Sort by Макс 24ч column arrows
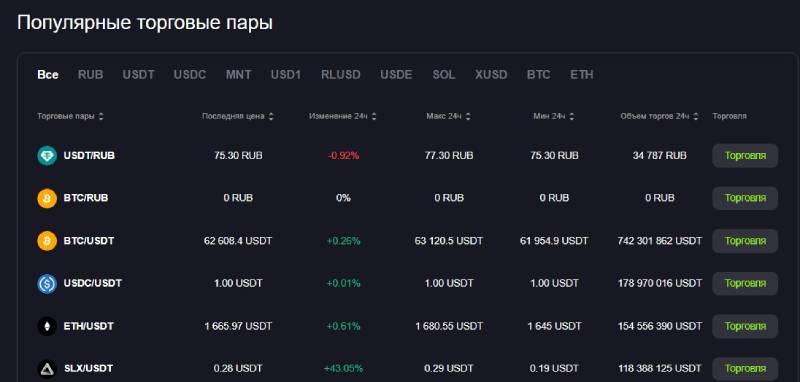The height and width of the screenshot is (382, 800). coord(468,117)
